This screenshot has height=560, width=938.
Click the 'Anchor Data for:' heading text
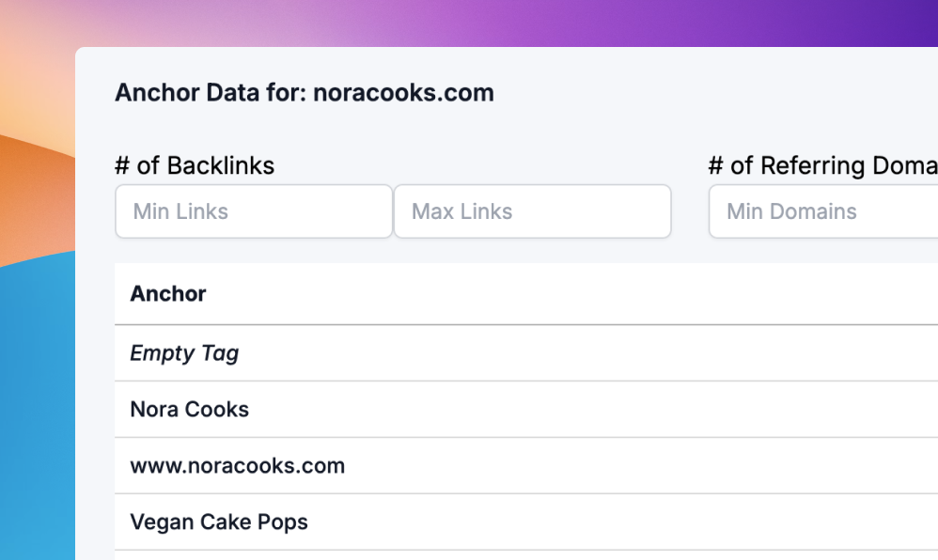pos(211,93)
